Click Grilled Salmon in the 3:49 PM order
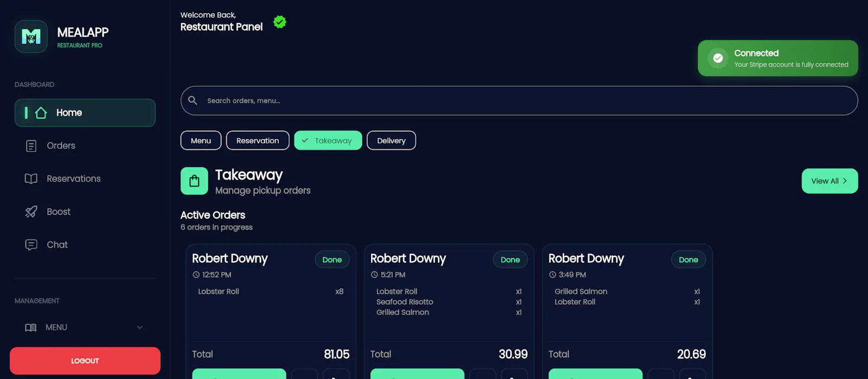The image size is (868, 379). (581, 292)
